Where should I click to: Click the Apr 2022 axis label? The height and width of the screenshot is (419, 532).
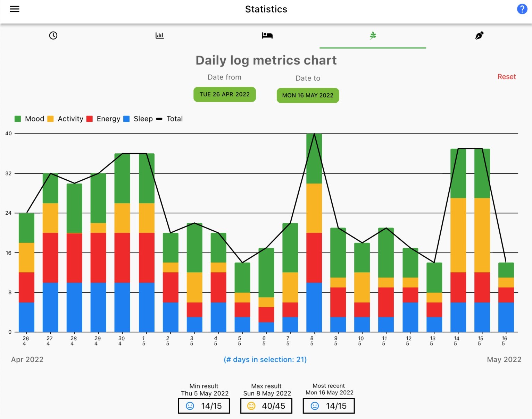click(27, 359)
